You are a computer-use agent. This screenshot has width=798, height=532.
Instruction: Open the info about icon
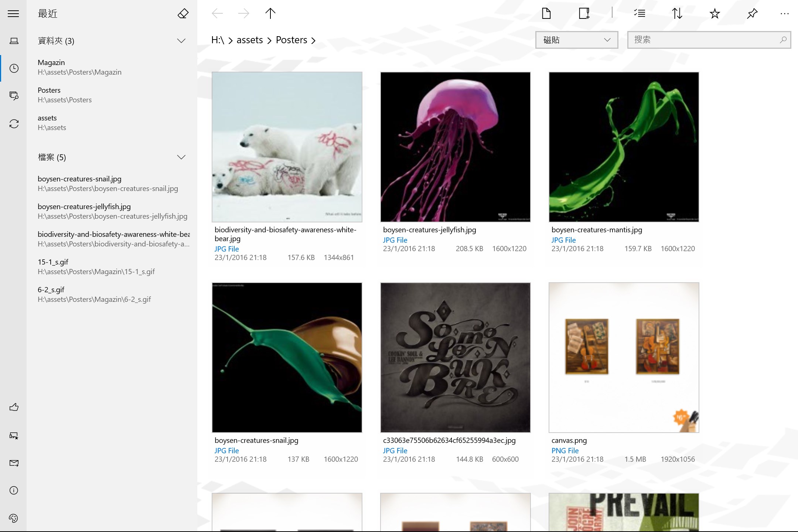(x=14, y=490)
